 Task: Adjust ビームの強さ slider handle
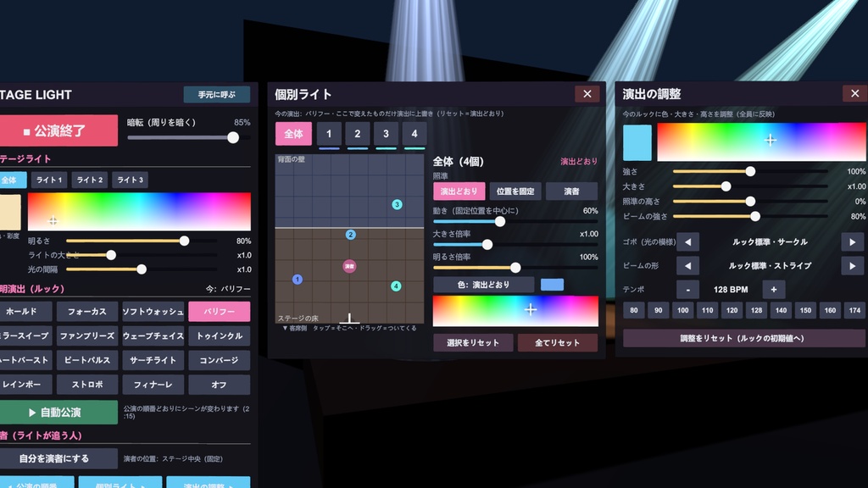pyautogui.click(x=755, y=216)
